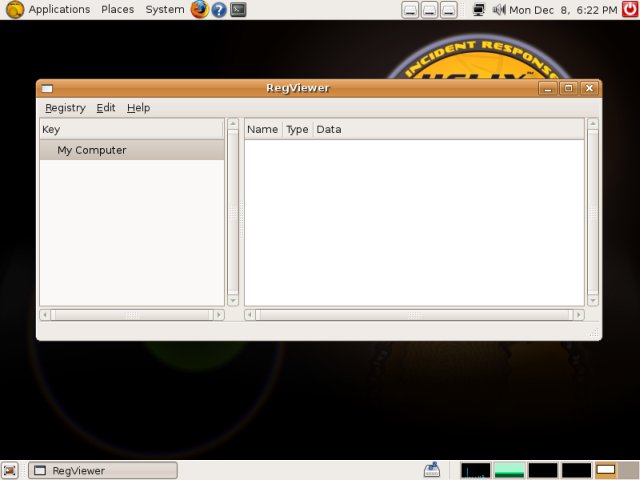
Task: Open the terminal launcher icon
Action: pyautogui.click(x=238, y=10)
